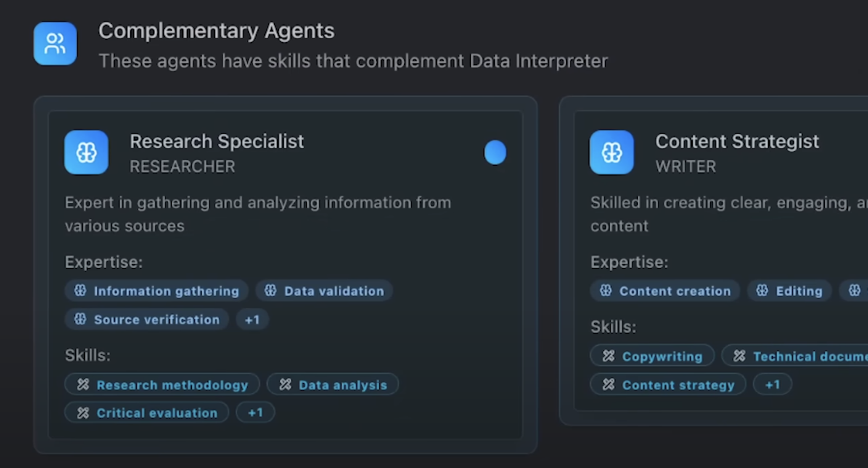This screenshot has height=468, width=868.
Task: Click the Complementary Agents people icon
Action: [x=55, y=44]
